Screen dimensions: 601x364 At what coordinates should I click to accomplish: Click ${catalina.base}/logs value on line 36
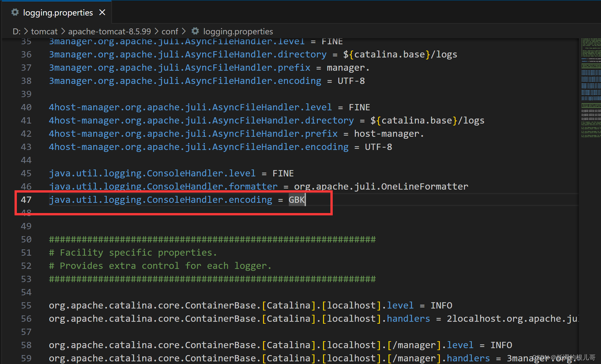coord(400,55)
